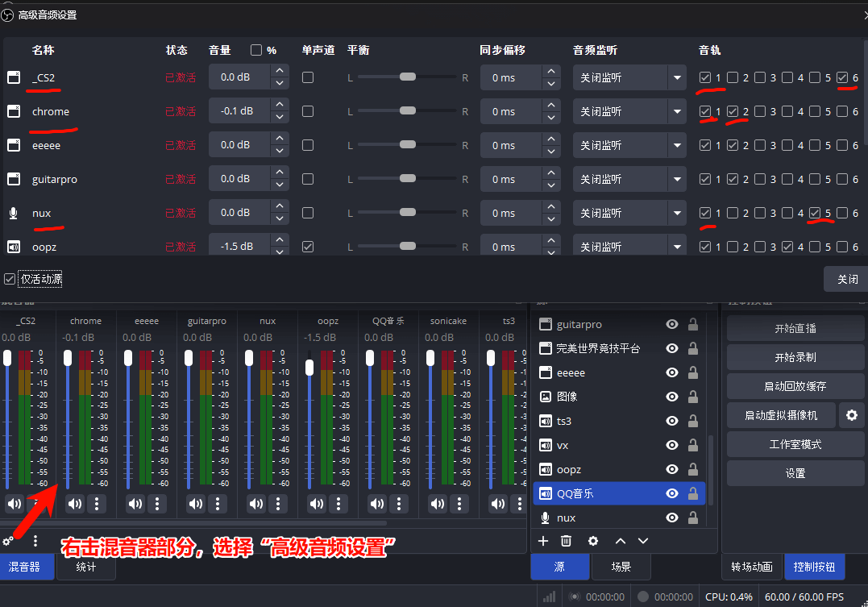Open virtual camera settings gear
The image size is (868, 607).
point(851,415)
